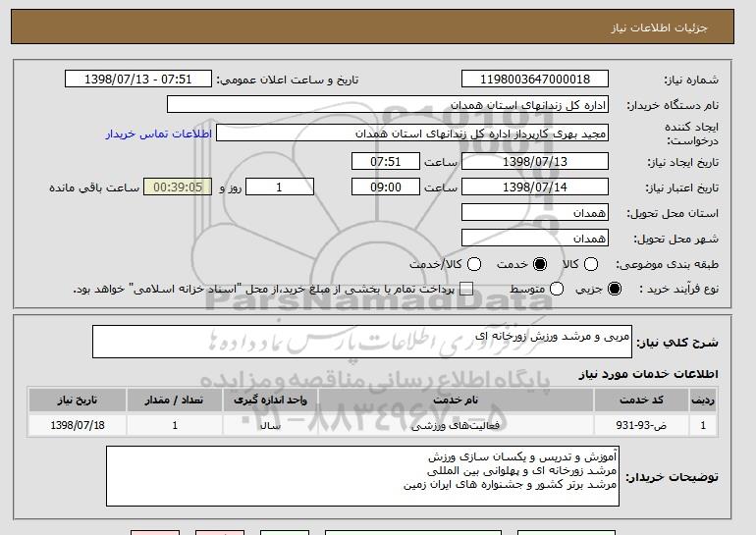
Task: Click the تعداد / مقدار column header
Action: click(175, 401)
